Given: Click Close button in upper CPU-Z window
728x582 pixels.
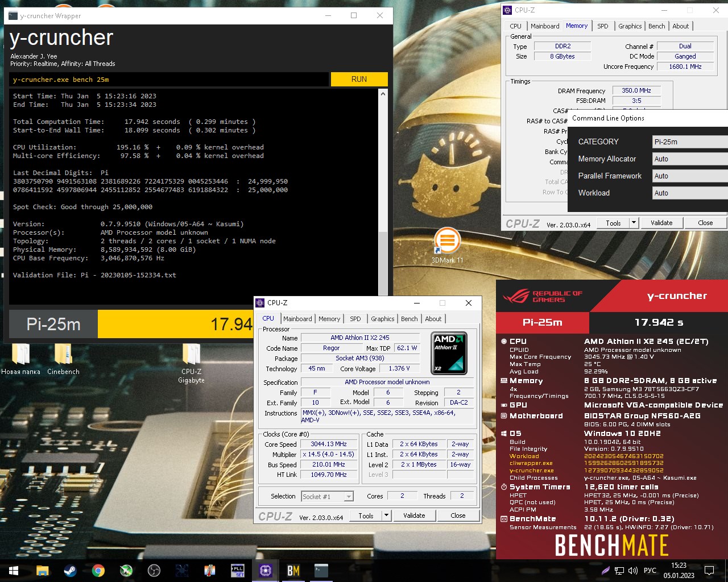Looking at the screenshot, I should tap(705, 223).
